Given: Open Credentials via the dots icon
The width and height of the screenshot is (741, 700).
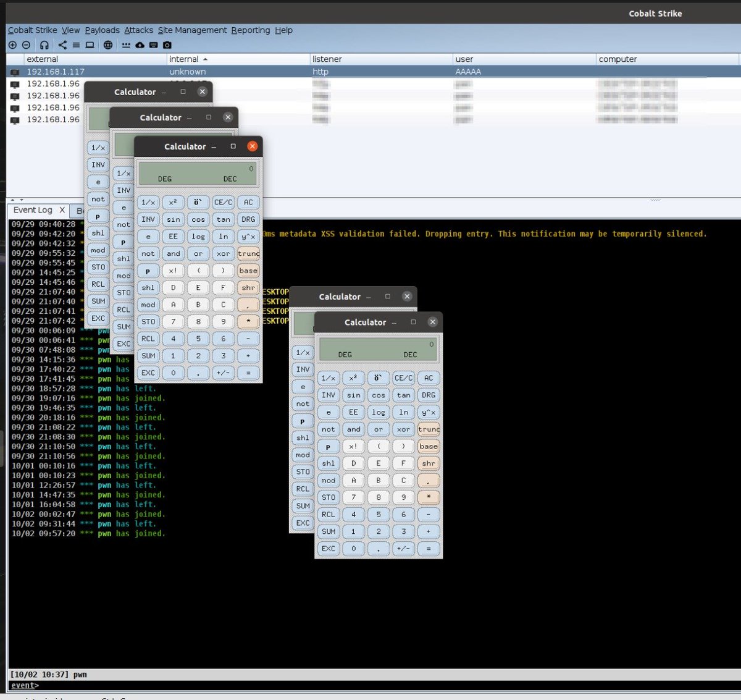Looking at the screenshot, I should point(127,45).
